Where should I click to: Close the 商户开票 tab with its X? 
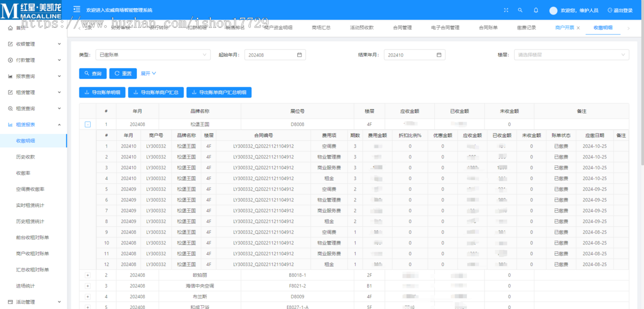[x=578, y=27]
